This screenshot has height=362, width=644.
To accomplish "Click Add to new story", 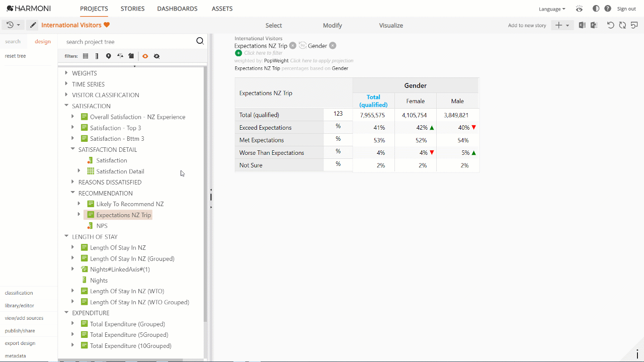I will click(x=527, y=25).
